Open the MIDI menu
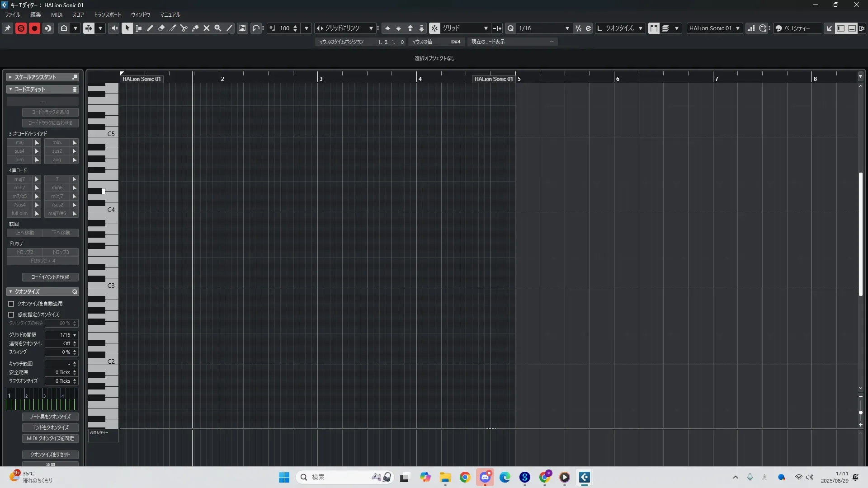 [57, 14]
